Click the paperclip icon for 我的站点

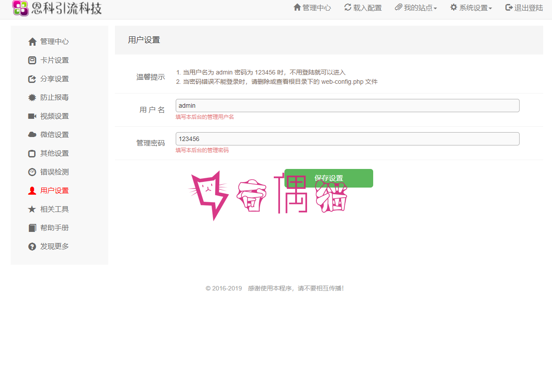click(398, 8)
